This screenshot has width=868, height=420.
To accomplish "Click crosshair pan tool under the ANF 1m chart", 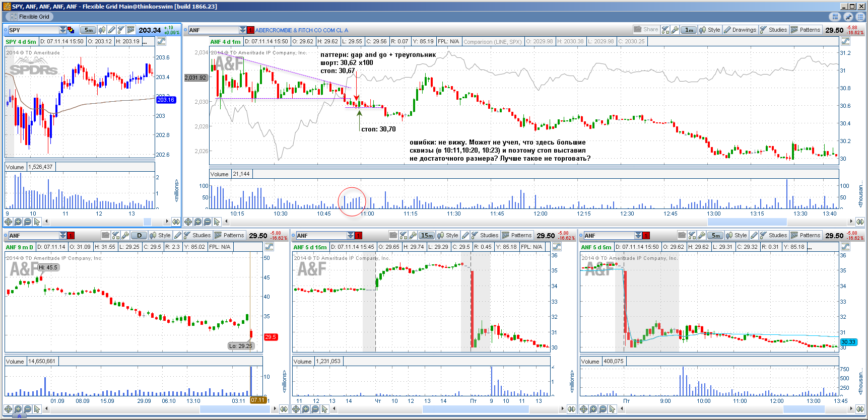I will (x=188, y=222).
